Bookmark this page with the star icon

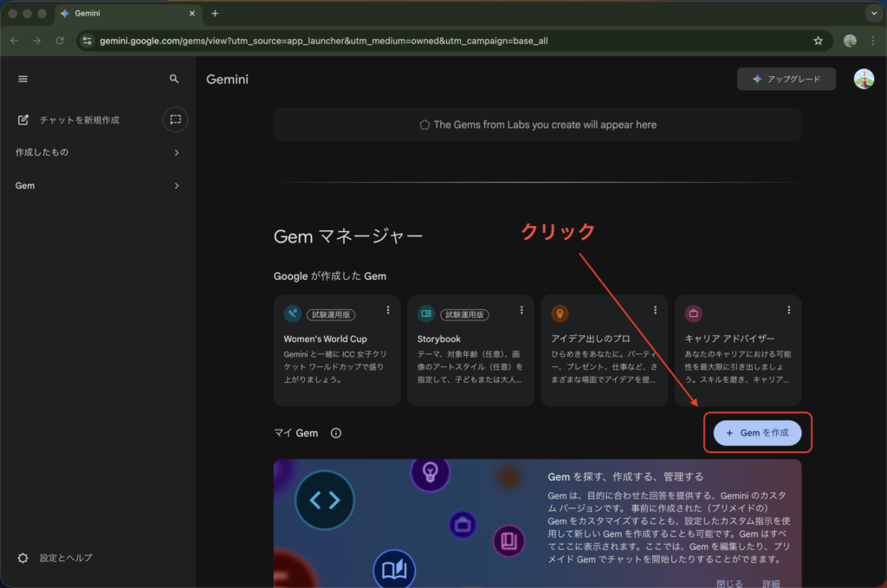(x=818, y=41)
